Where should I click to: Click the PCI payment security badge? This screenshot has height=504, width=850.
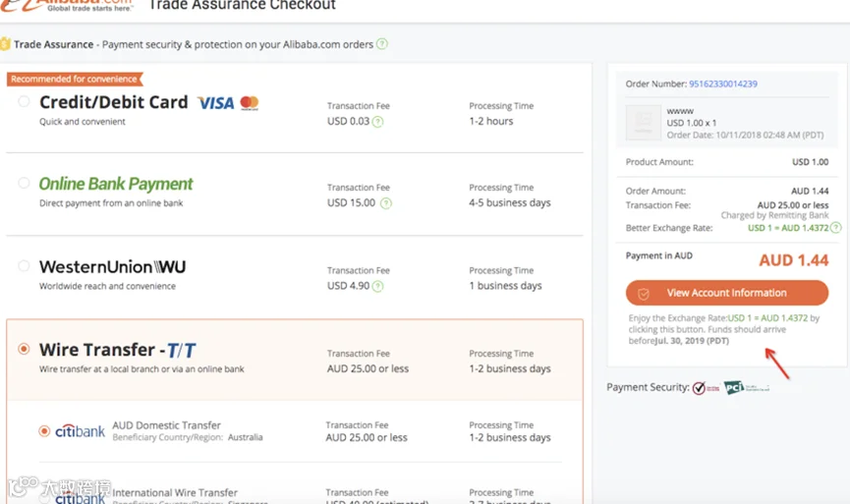coord(747,387)
